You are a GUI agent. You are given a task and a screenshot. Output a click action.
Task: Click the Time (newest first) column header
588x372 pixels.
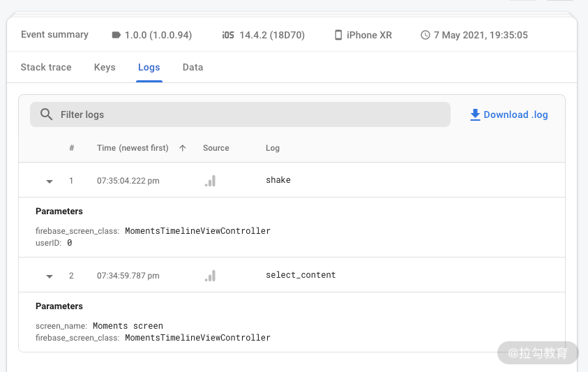click(133, 148)
